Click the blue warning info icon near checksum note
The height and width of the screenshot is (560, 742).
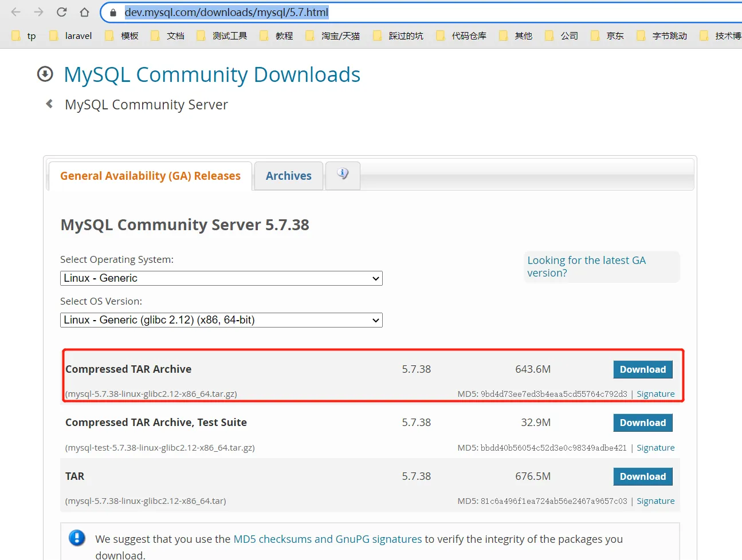pyautogui.click(x=77, y=538)
